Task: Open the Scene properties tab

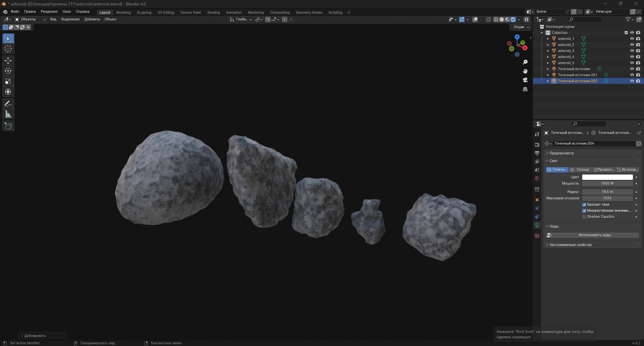Action: click(537, 170)
